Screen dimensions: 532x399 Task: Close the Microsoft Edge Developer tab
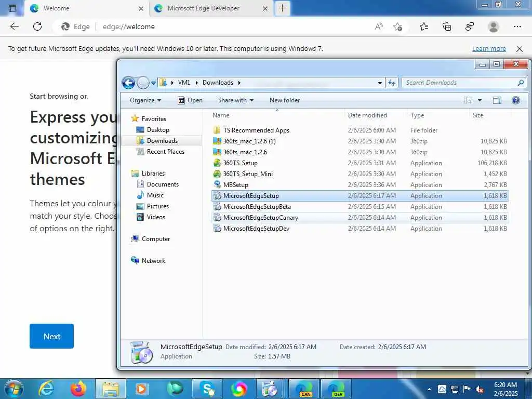(265, 8)
